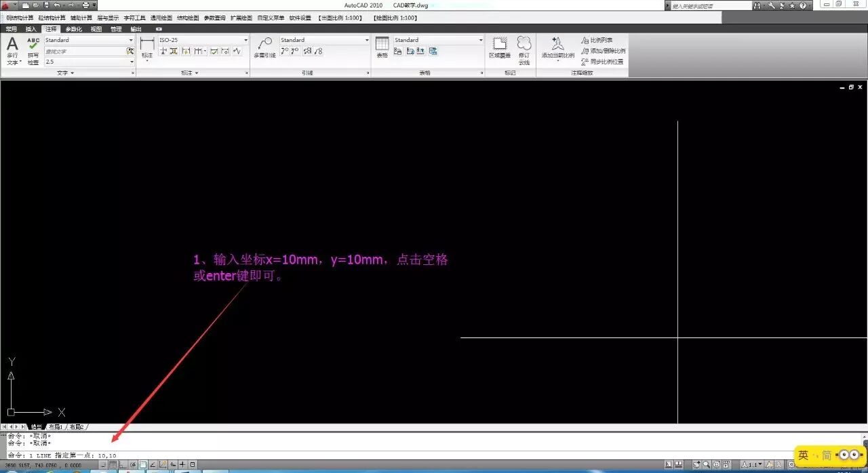868x473 pixels.
Task: Click the find text search icon
Action: 130,51
